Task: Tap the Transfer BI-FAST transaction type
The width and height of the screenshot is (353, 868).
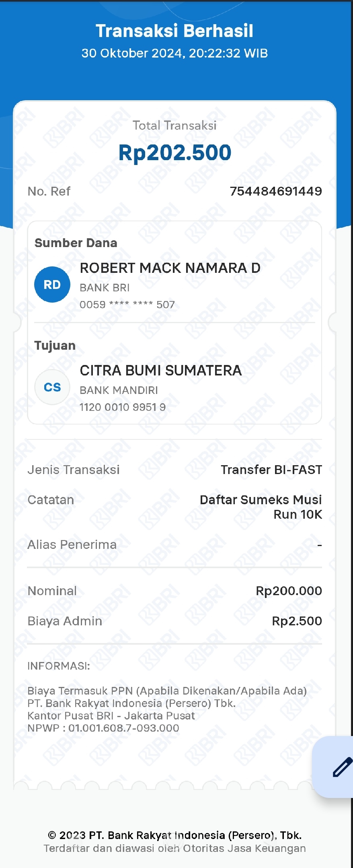Action: point(271,470)
